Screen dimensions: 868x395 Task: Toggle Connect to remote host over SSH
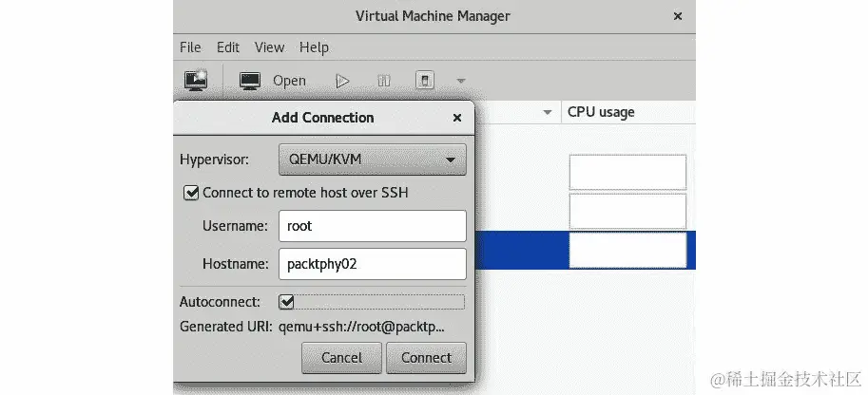click(x=191, y=193)
